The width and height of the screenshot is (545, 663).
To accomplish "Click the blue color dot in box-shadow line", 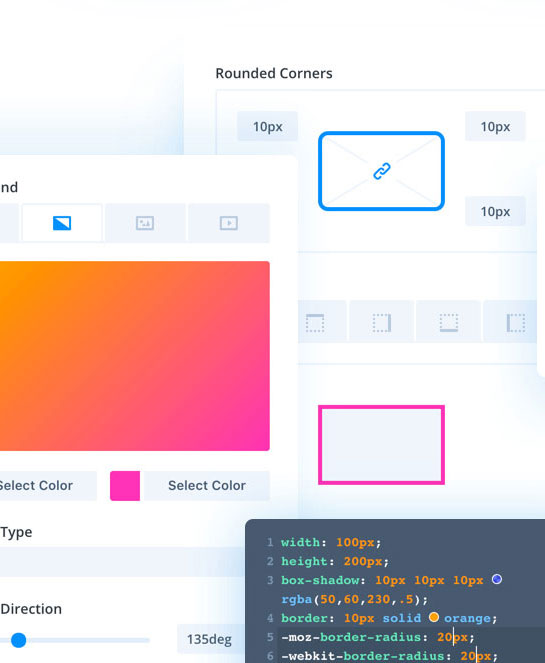I will tap(497, 579).
